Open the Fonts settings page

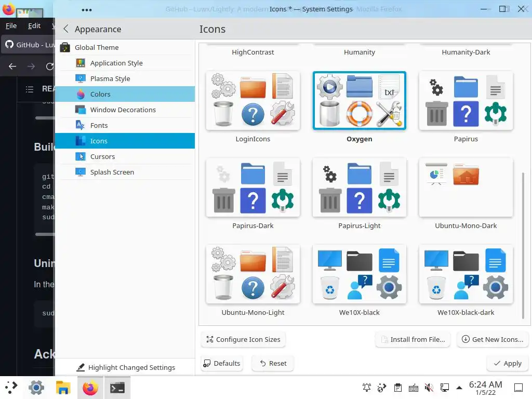pyautogui.click(x=125, y=126)
